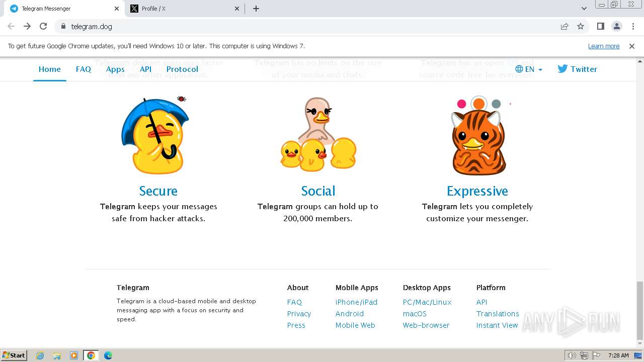644x362 pixels.
Task: Open the footer API platform link
Action: pyautogui.click(x=481, y=302)
